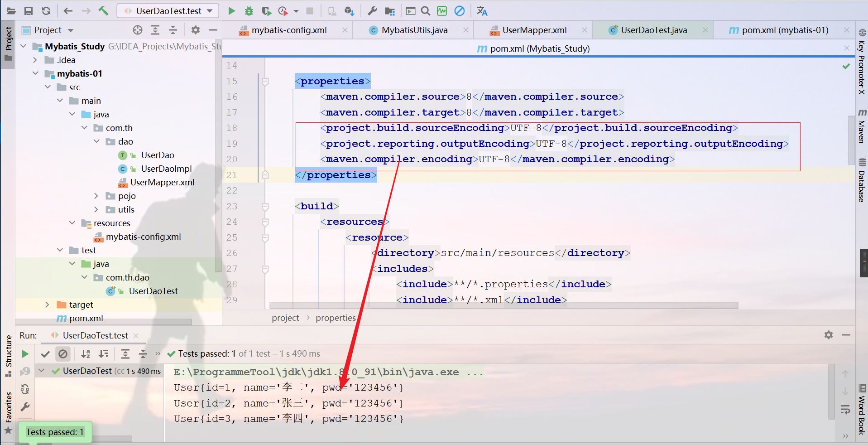This screenshot has width=868, height=445.
Task: Open Project Structure from the toolbar
Action: pyautogui.click(x=389, y=11)
